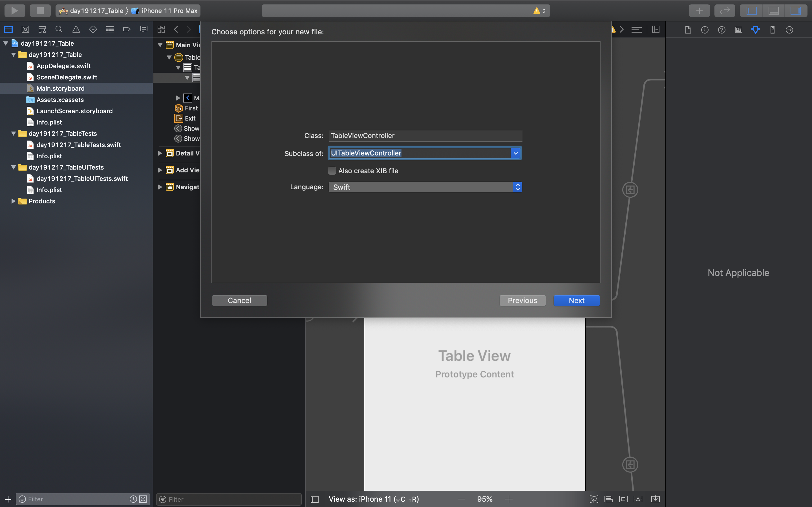Open the Library plus button
The image size is (812, 507).
coord(699,11)
